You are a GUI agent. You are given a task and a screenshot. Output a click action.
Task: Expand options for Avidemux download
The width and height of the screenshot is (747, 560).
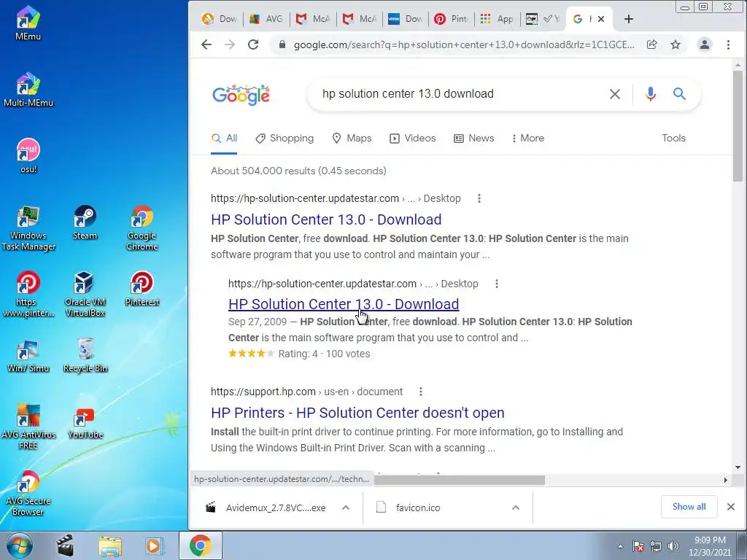click(345, 507)
